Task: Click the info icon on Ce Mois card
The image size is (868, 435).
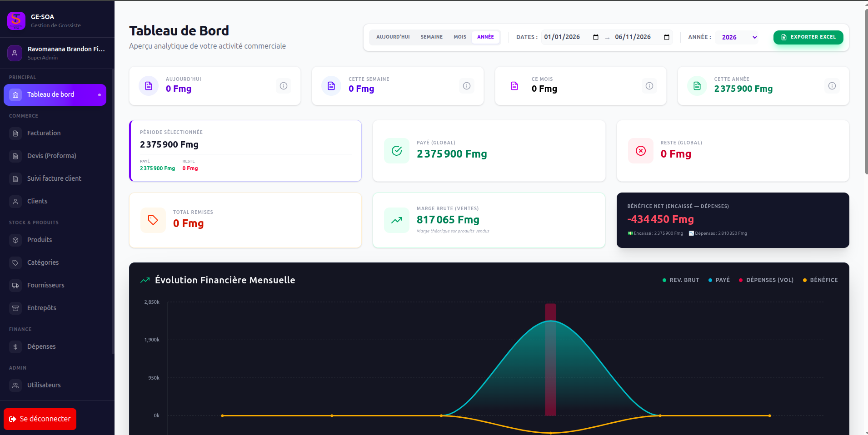Action: 649,86
